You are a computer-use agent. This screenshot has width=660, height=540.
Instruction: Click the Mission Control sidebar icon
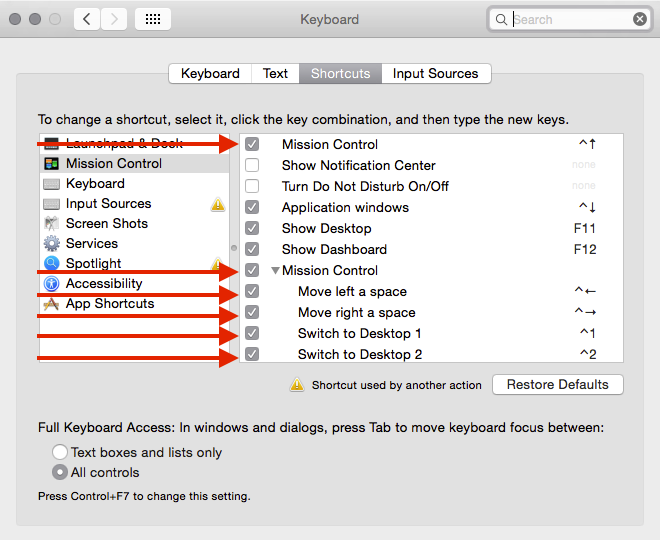click(51, 163)
